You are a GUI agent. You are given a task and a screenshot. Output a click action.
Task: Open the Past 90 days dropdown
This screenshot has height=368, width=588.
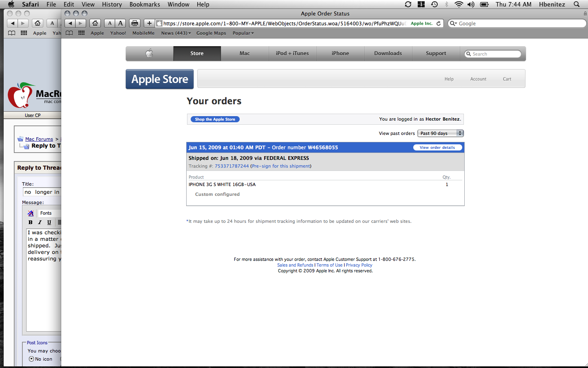coord(441,133)
